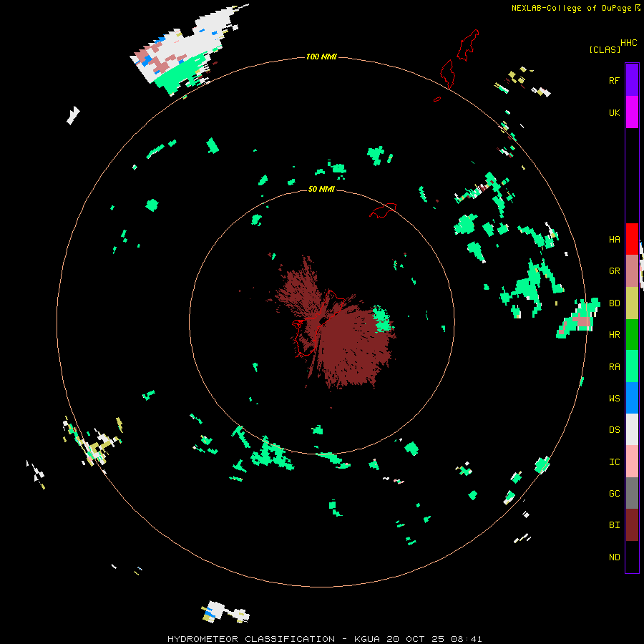Click the BI legend label
Image resolution: width=644 pixels, height=644 pixels.
tap(614, 525)
